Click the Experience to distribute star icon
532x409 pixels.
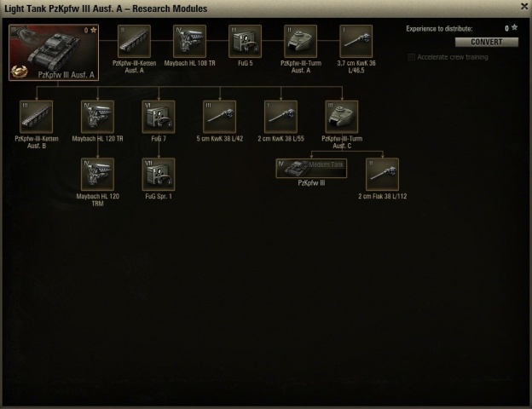(x=515, y=28)
